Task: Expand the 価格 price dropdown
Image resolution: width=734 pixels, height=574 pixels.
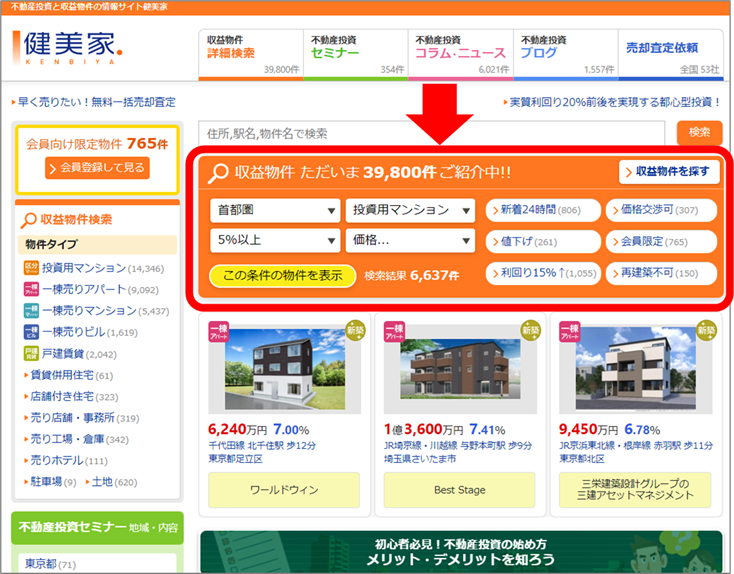Action: 409,240
